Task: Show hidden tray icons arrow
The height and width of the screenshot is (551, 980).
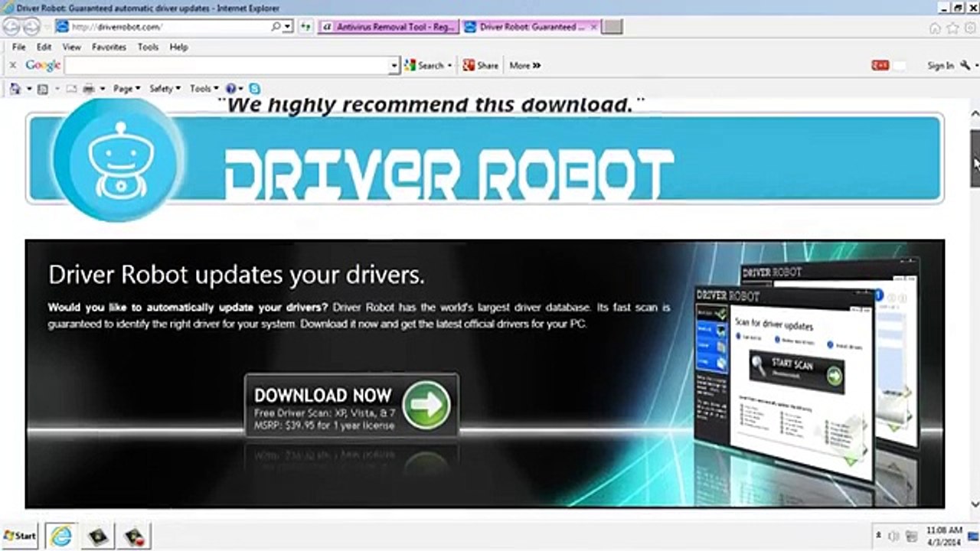Action: (878, 536)
